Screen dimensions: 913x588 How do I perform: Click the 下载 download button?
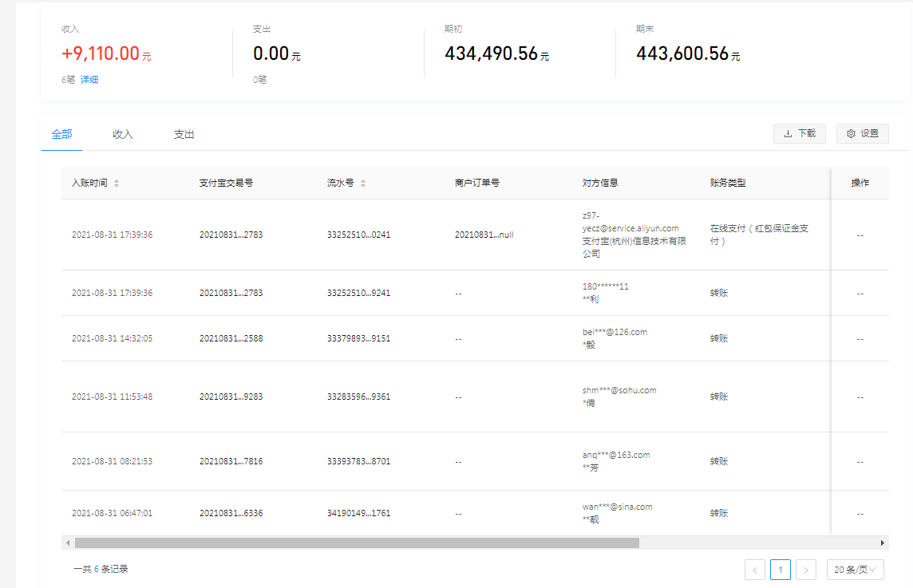[x=799, y=134]
